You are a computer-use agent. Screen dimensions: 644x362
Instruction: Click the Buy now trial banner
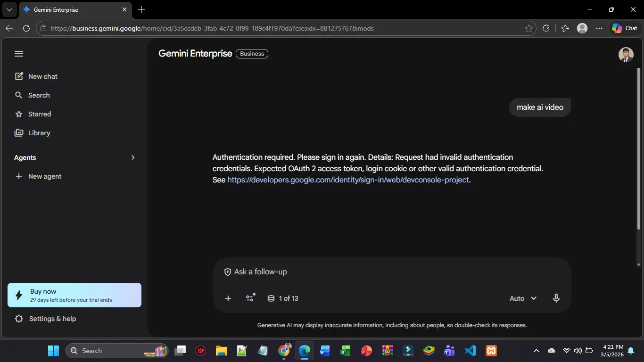(x=74, y=295)
